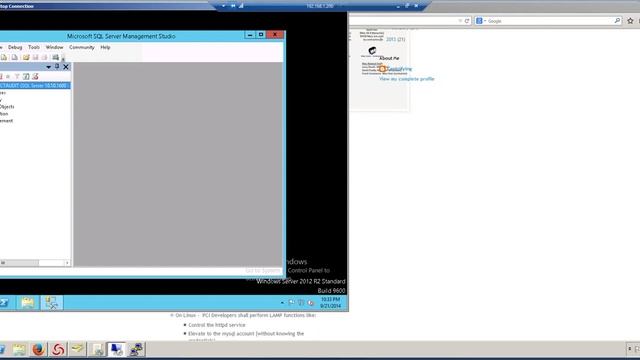Restore down the remote desktop session

407,6
